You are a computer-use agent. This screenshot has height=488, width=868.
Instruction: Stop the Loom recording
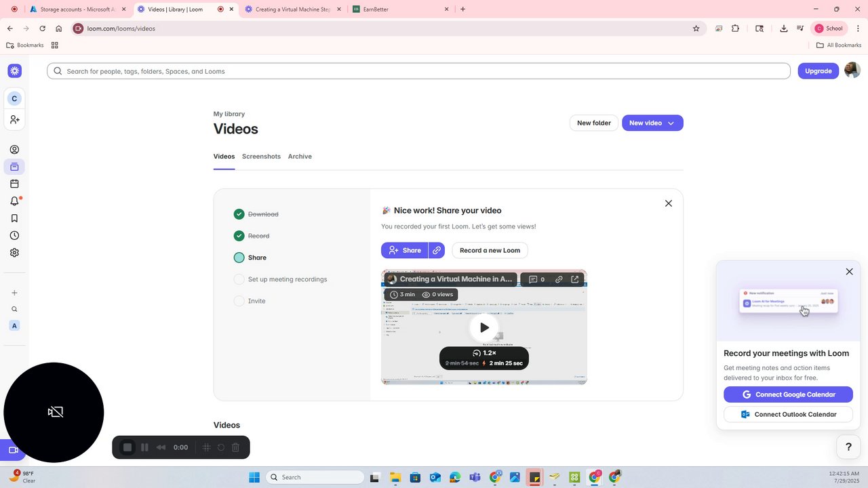pyautogui.click(x=127, y=447)
